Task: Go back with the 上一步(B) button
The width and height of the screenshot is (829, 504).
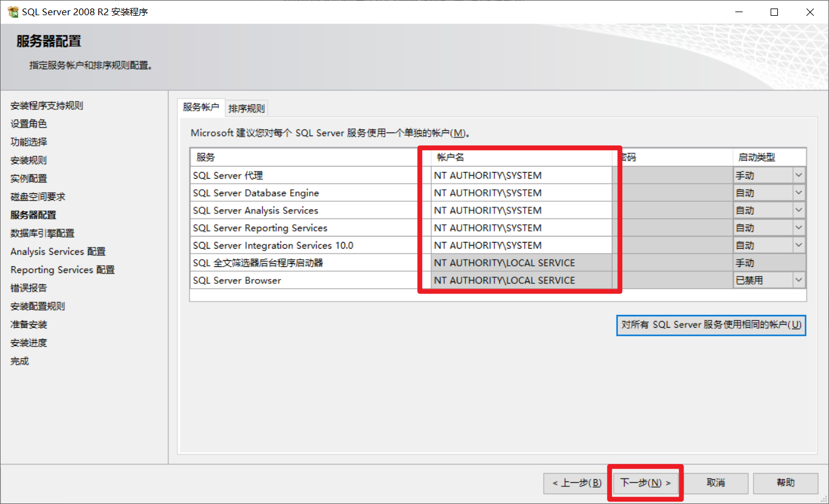Action: tap(577, 483)
